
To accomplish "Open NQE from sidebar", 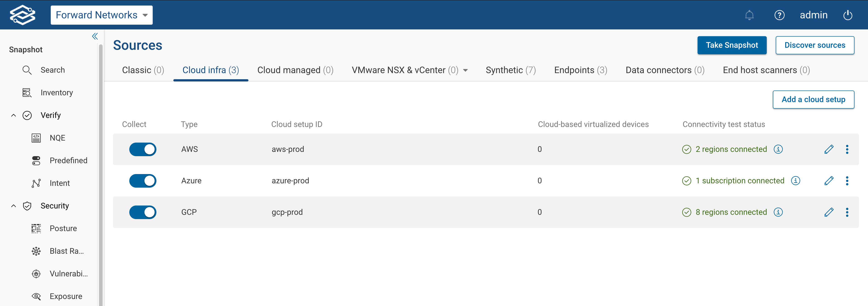I will [57, 138].
